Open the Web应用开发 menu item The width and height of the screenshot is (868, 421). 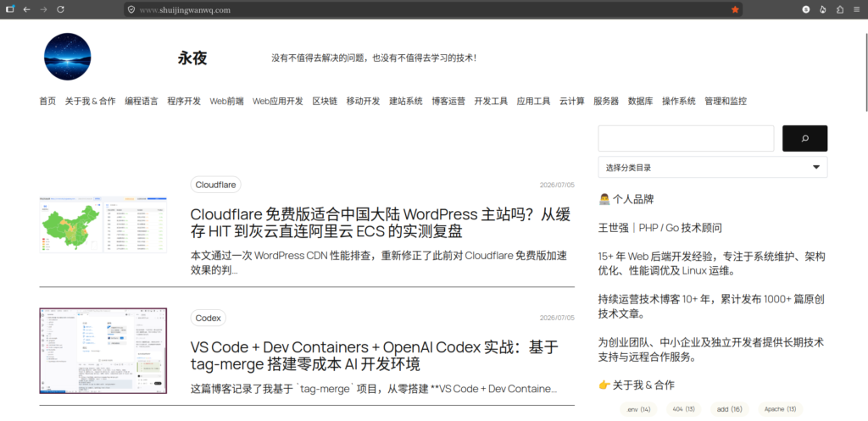coord(278,102)
